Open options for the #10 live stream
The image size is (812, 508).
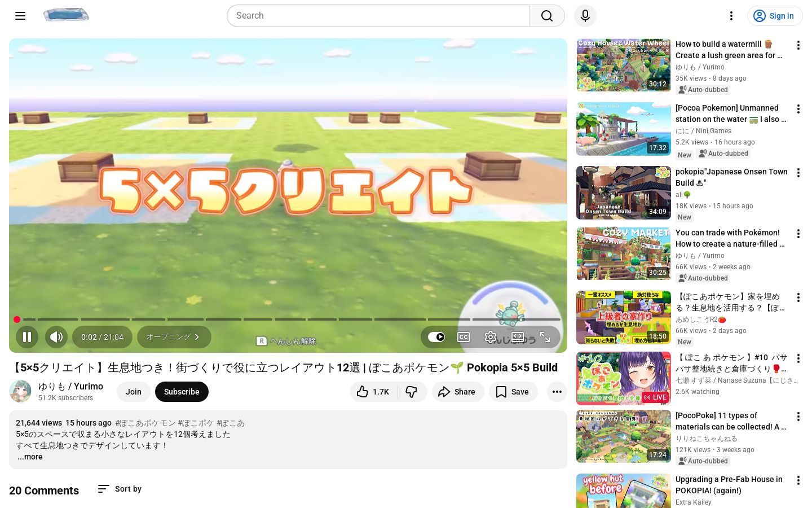click(x=798, y=358)
